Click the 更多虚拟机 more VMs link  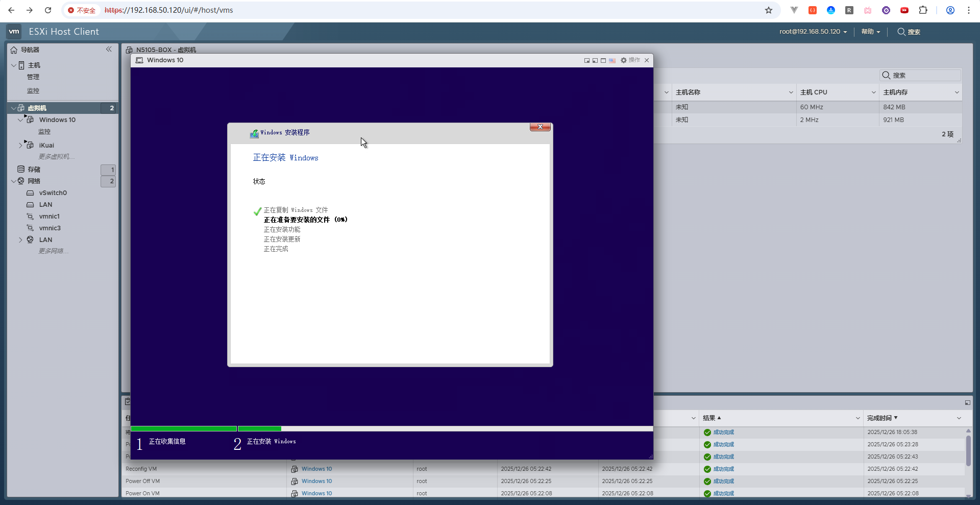[x=56, y=157]
